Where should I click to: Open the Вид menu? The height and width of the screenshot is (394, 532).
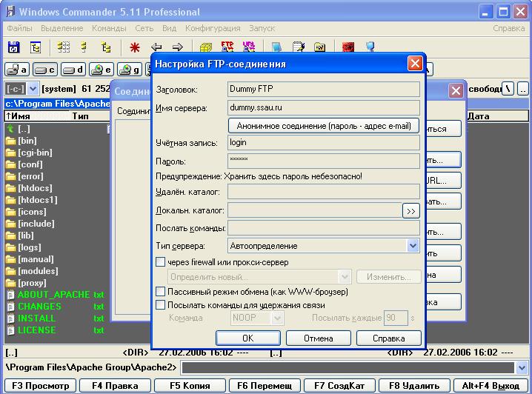click(x=169, y=28)
